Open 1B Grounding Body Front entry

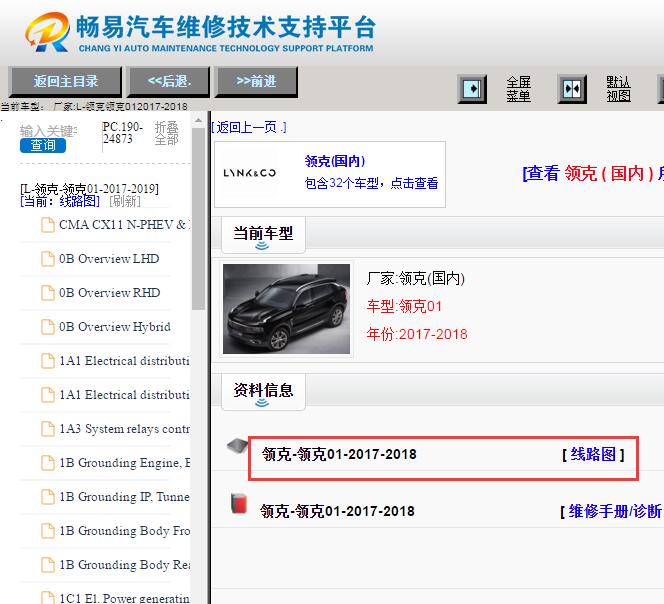tap(124, 531)
